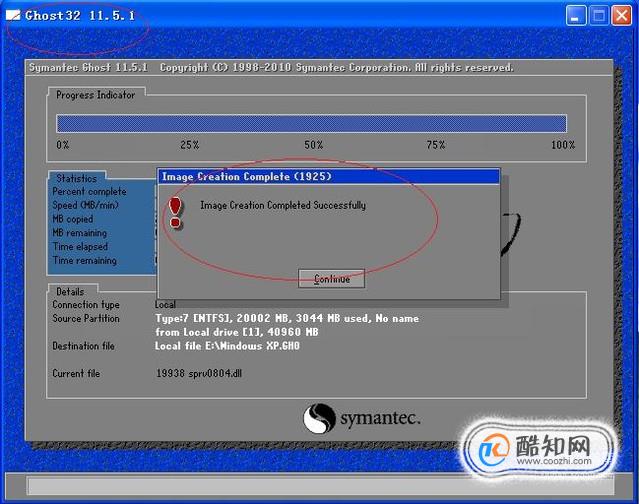Click the 'Percent complete' statistic label

(89, 191)
